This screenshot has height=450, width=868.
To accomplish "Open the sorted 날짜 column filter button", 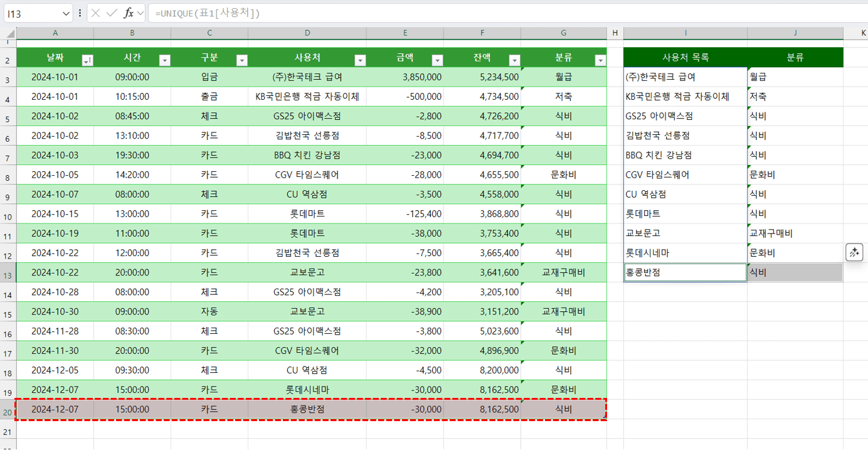I will click(x=87, y=60).
